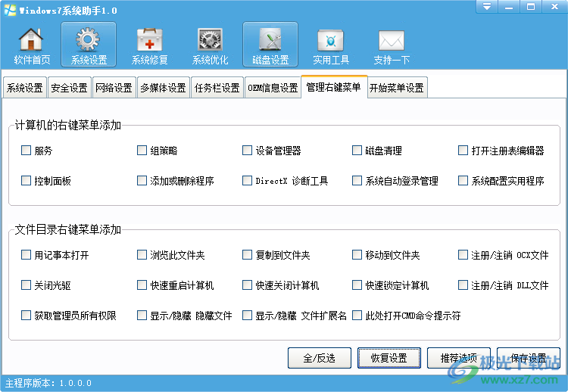The image size is (568, 392).
Task: Open the 软件首页 house icon
Action: pos(31,45)
